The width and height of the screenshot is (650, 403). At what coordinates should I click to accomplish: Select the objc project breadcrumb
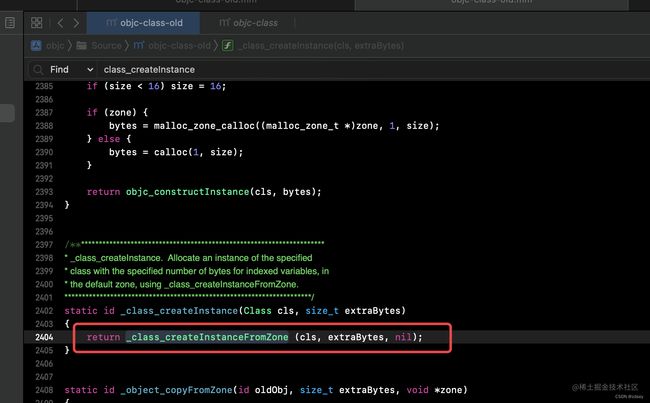pos(55,46)
